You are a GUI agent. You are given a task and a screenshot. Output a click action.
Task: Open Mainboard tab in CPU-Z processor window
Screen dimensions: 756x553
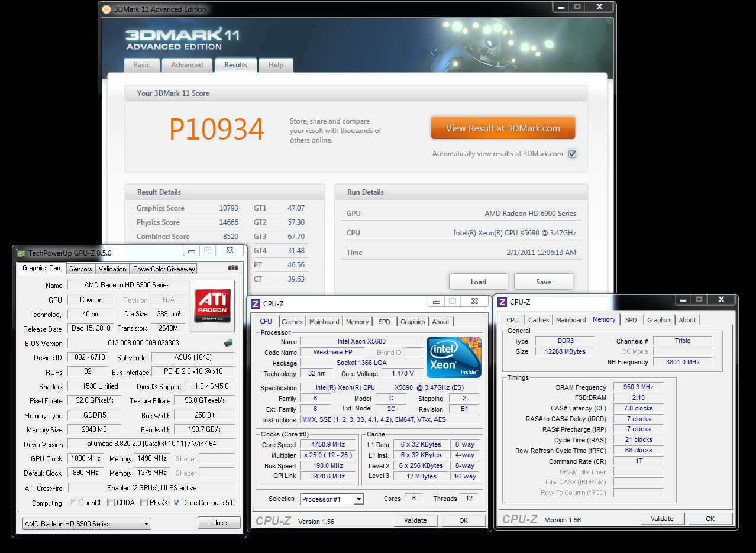point(324,322)
